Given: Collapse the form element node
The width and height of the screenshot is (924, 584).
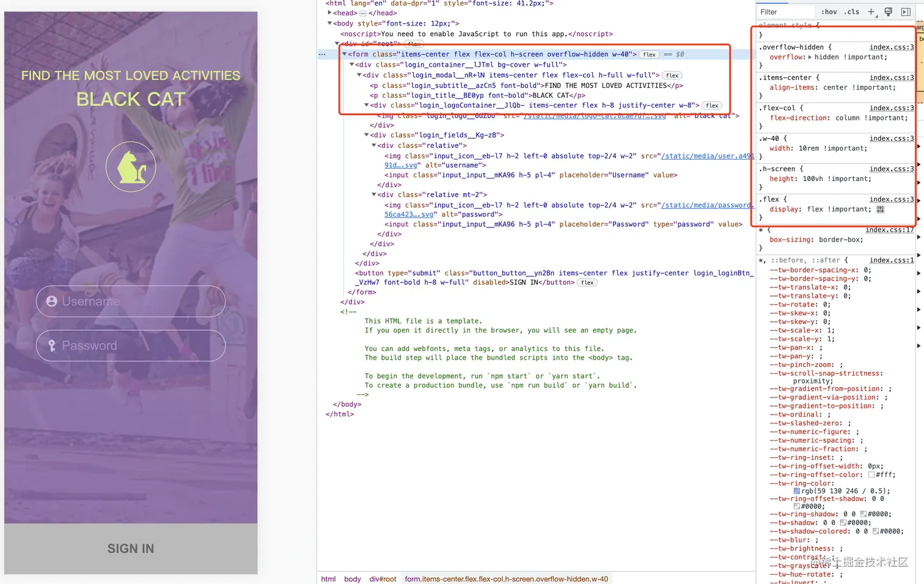Looking at the screenshot, I should point(345,54).
